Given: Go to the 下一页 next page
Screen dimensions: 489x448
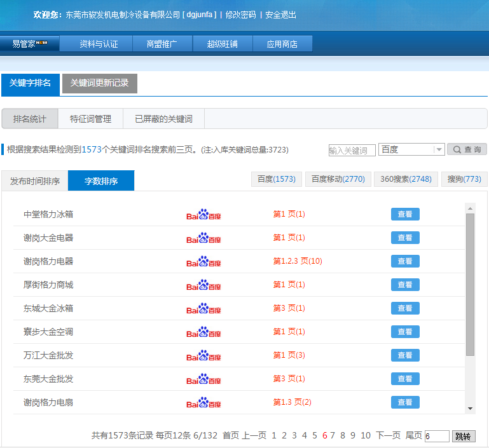Looking at the screenshot, I should [388, 435].
